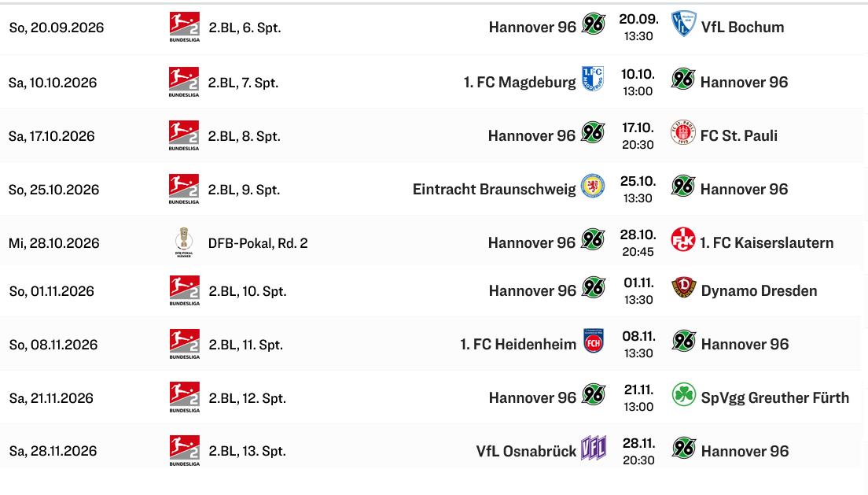
Task: Click the 1. FC Heidenheim club crest
Action: pyautogui.click(x=594, y=341)
